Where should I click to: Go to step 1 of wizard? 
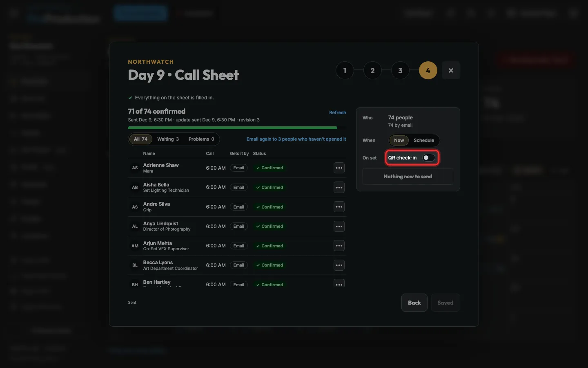345,71
